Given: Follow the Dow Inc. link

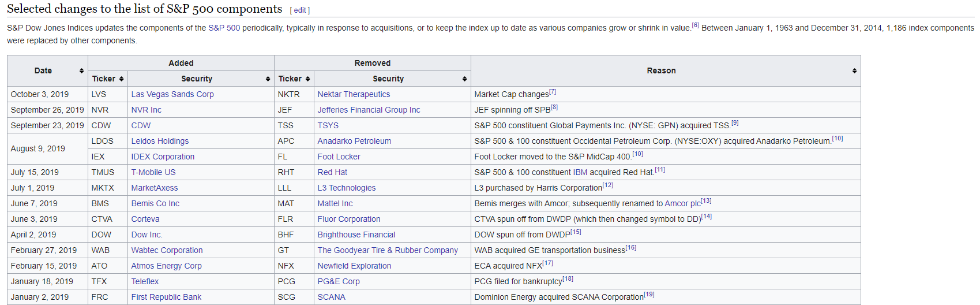Looking at the screenshot, I should 147,235.
